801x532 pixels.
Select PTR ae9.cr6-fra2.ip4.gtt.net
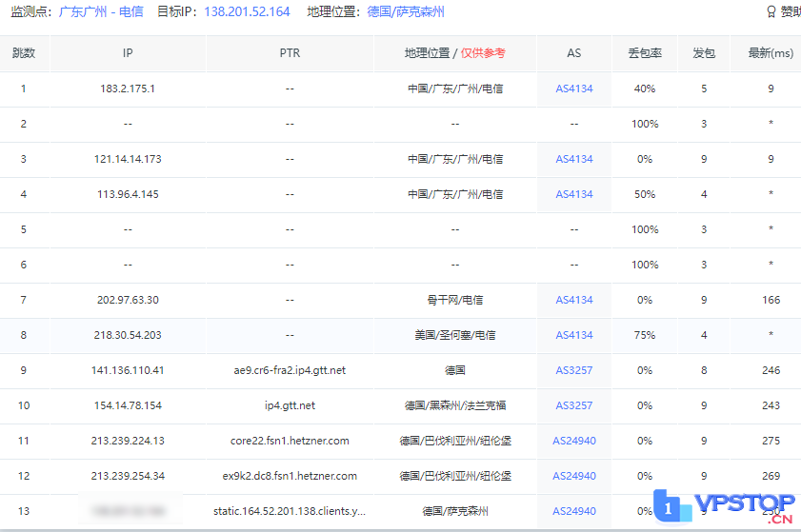(290, 370)
